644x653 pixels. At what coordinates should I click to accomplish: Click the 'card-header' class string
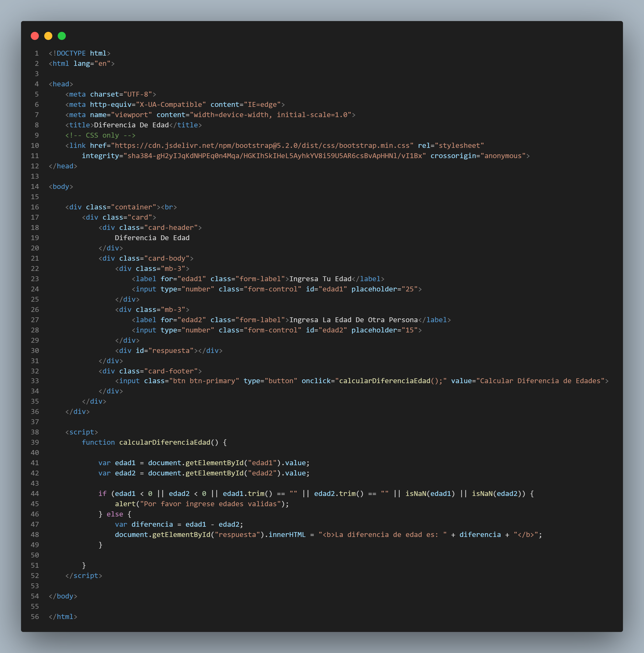(x=173, y=227)
